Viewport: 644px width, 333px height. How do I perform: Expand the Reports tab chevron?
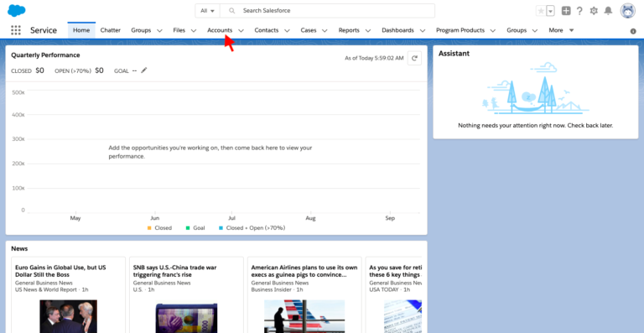tap(368, 30)
